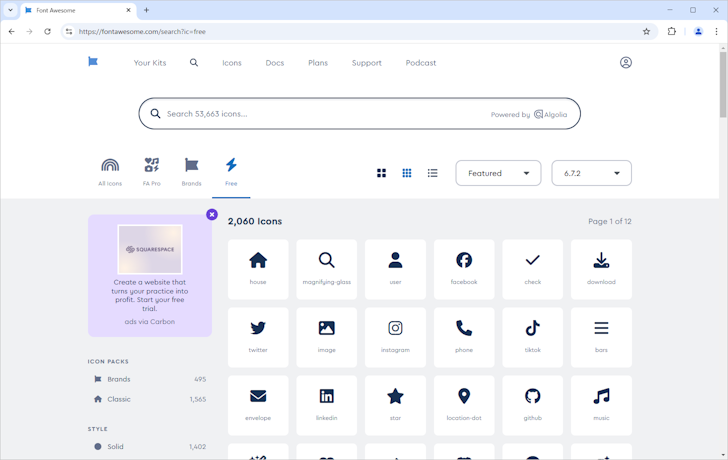Open Chrome tab search dropdown
This screenshot has width=728, height=460.
[10, 10]
